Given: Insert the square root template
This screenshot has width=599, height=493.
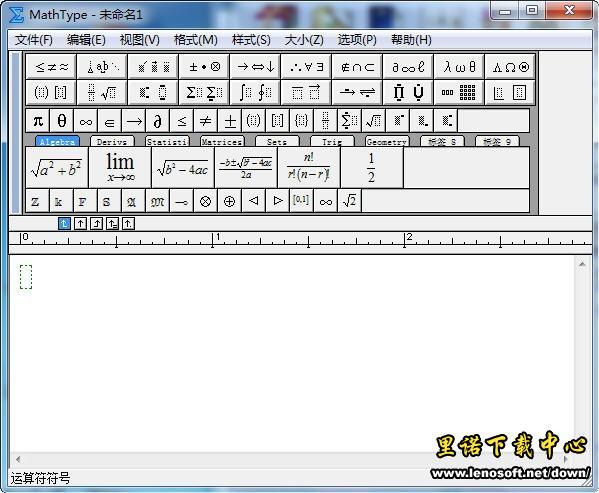Looking at the screenshot, I should [x=373, y=121].
